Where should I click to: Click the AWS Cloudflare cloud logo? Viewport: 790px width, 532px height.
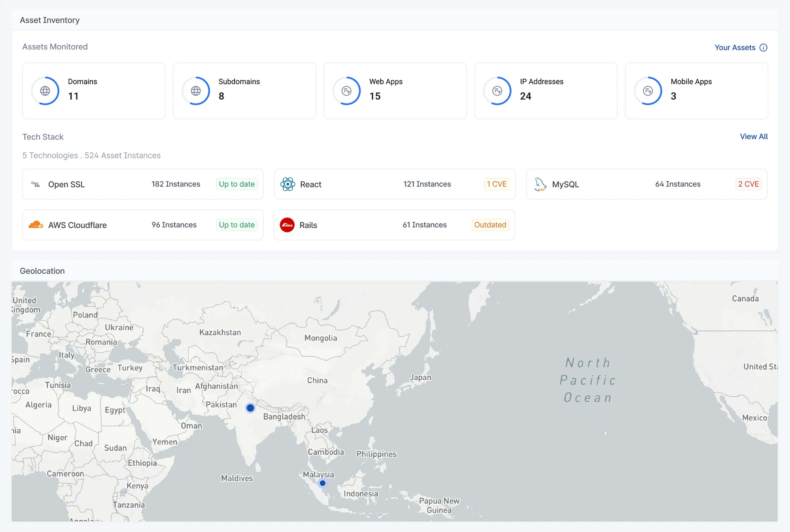[36, 225]
